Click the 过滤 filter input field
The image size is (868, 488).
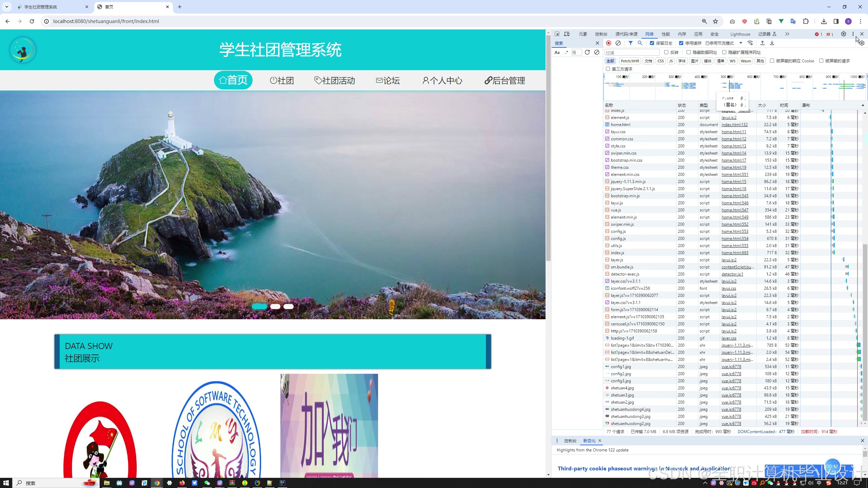pos(632,53)
